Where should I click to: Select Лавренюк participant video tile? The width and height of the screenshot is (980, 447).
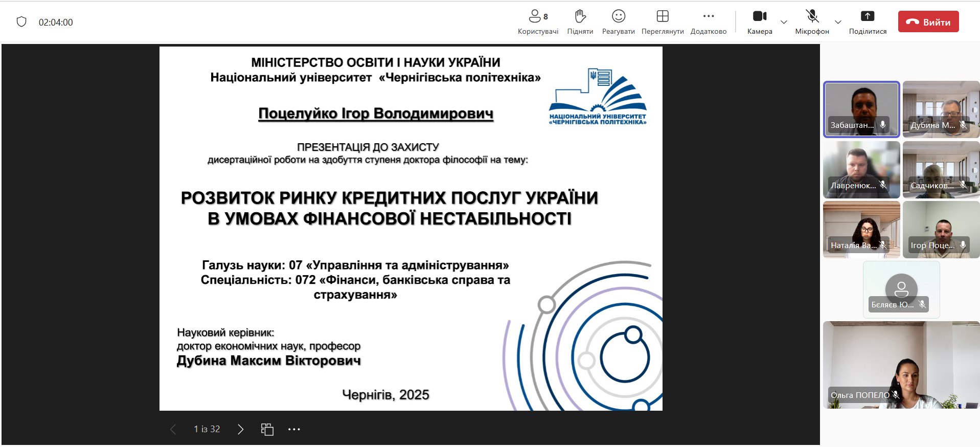[861, 169]
